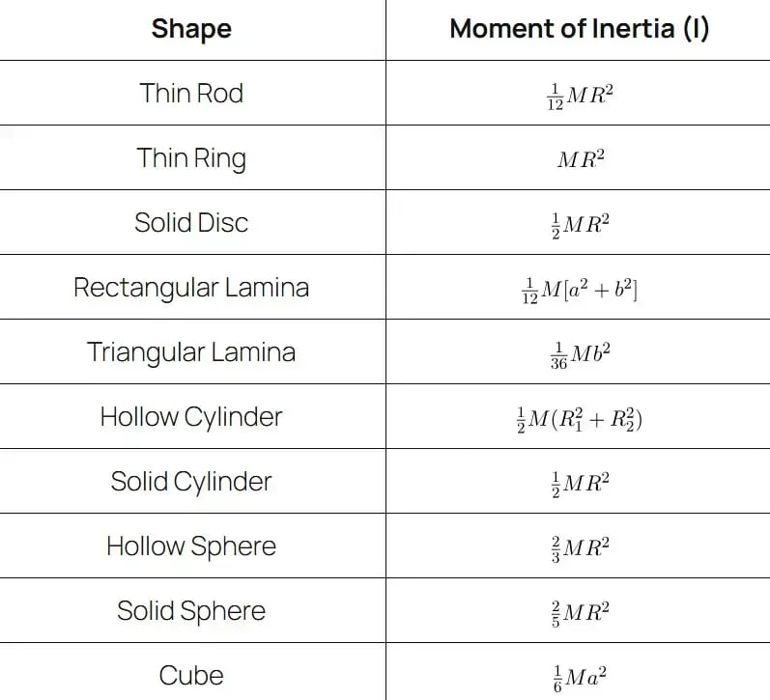
Task: Click the Hollow Sphere formula 2/3 MR²
Action: [x=580, y=548]
